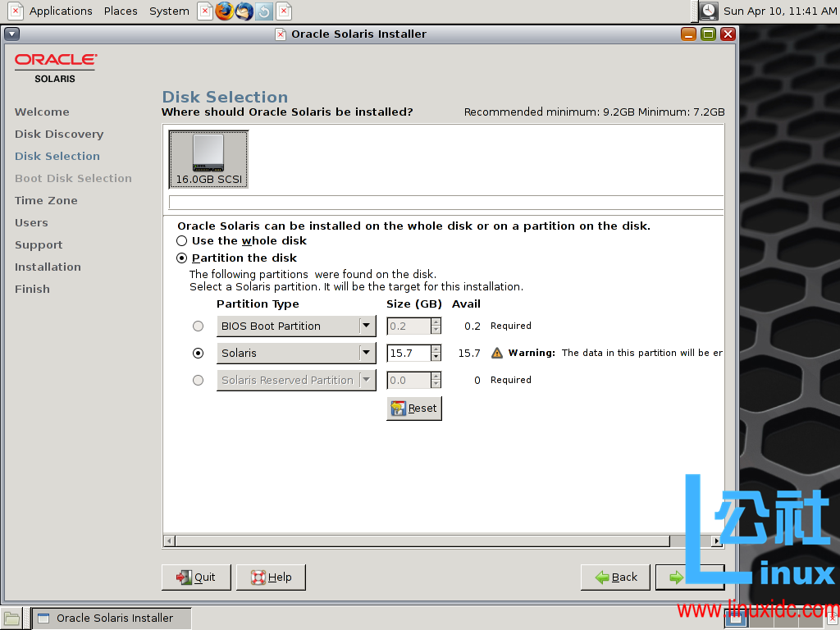Image resolution: width=840 pixels, height=630 pixels.
Task: Open the BIOS Boot Partition type dropdown
Action: point(296,326)
